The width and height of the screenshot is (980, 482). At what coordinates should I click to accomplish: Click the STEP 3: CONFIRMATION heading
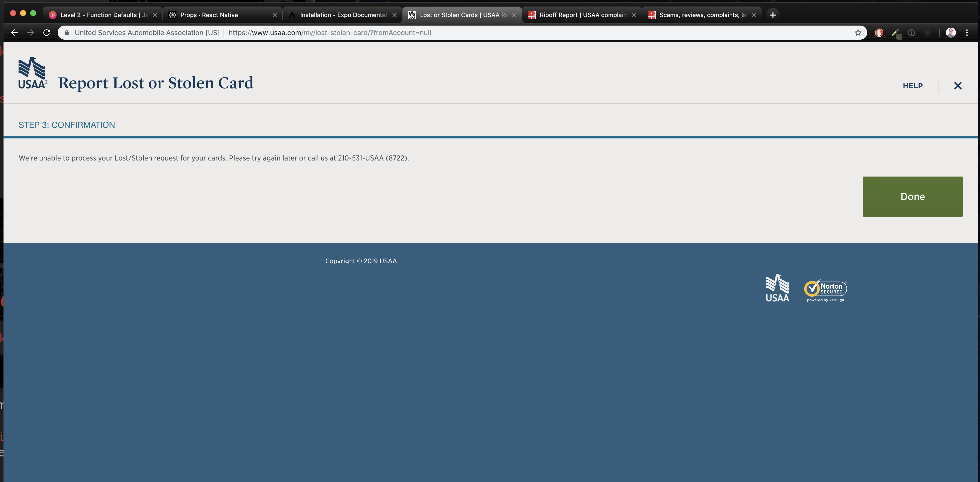pos(67,125)
